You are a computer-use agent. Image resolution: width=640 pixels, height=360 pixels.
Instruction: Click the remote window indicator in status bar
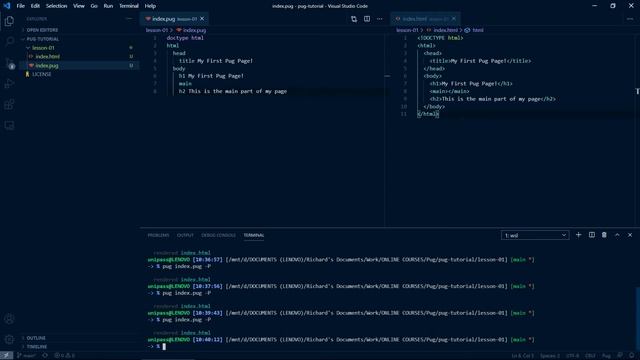(7, 356)
